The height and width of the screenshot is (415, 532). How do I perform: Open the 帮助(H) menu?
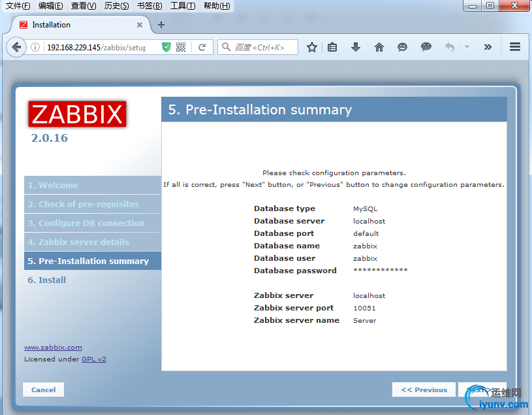[x=217, y=6]
